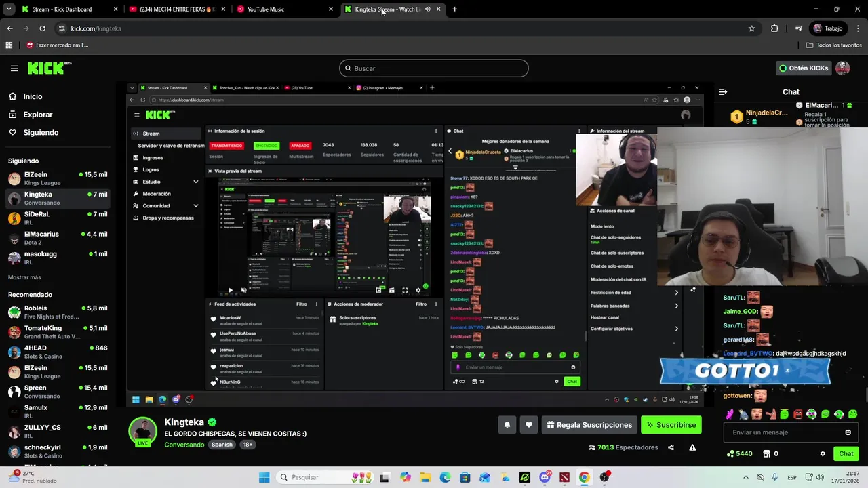868x488 pixels.
Task: Open the schneckyirl channel
Action: click(x=57, y=451)
